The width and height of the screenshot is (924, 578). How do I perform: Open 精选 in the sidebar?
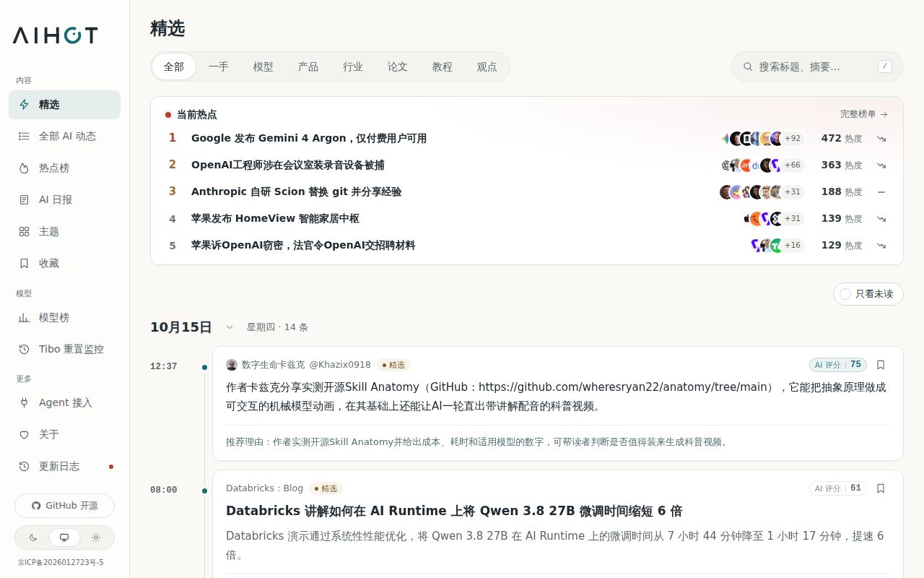click(x=64, y=105)
